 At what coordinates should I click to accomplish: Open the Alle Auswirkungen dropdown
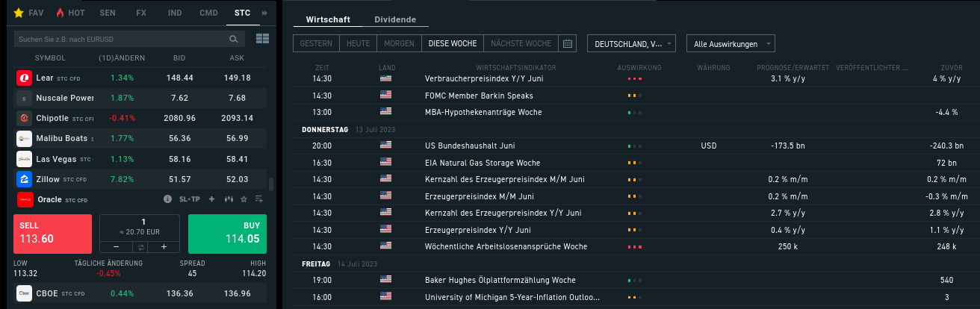[731, 43]
